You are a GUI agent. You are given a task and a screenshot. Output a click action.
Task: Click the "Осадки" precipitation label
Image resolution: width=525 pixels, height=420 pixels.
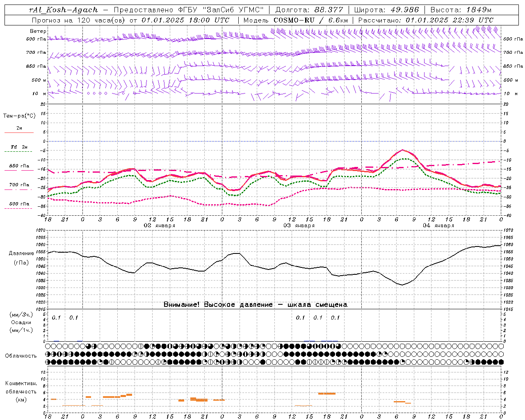click(21, 322)
